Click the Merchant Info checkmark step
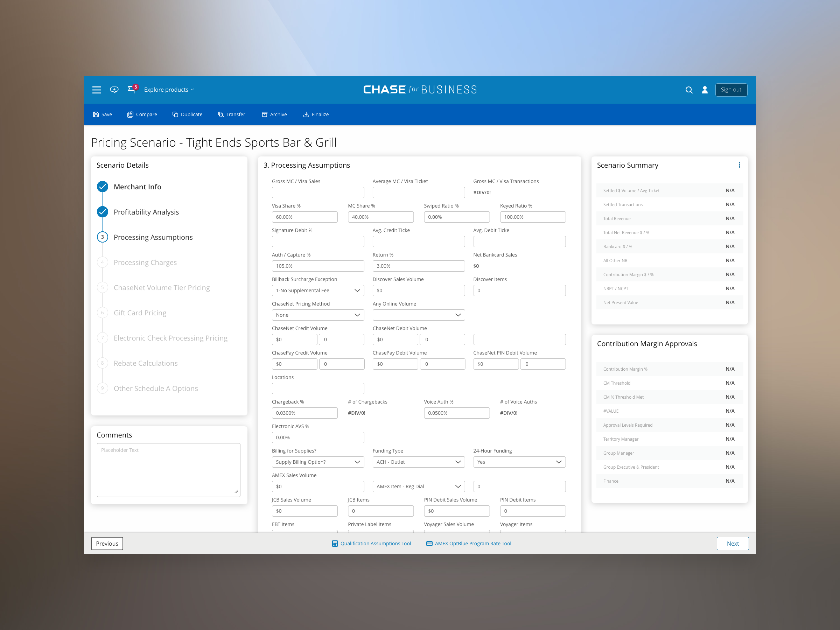Image resolution: width=840 pixels, height=630 pixels. [103, 187]
